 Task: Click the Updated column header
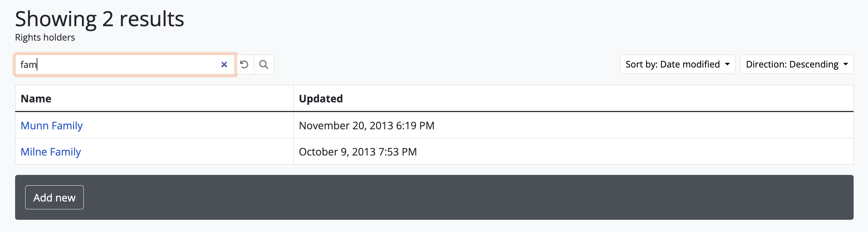321,99
